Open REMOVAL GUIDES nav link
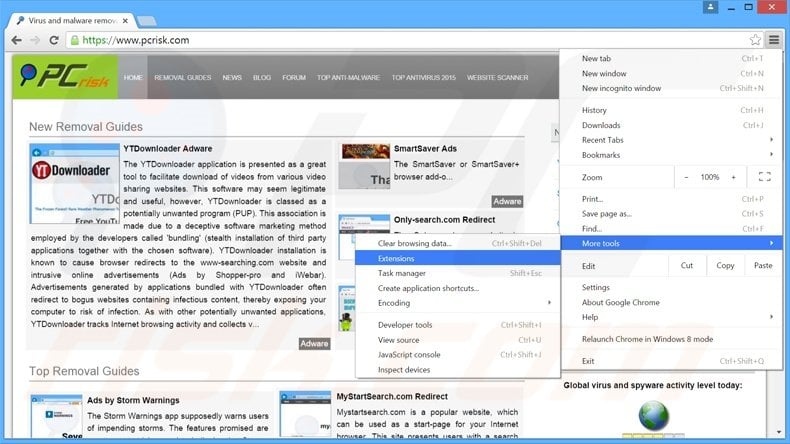 coord(182,78)
